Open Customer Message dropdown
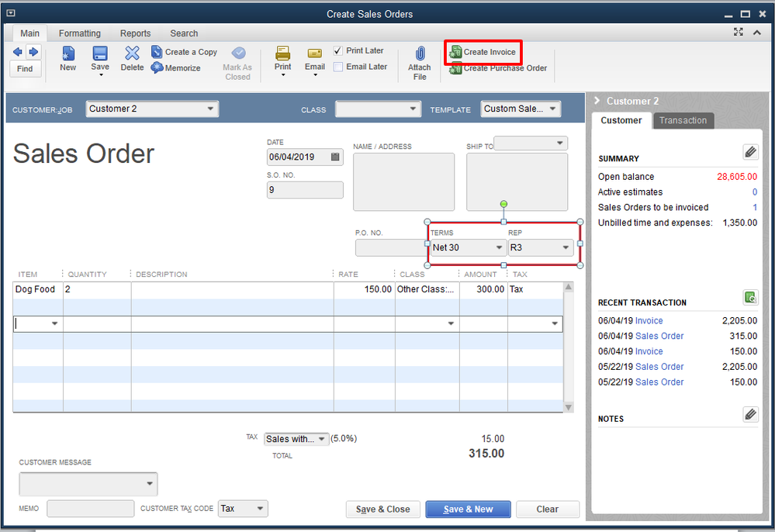This screenshot has width=775, height=532. point(149,484)
